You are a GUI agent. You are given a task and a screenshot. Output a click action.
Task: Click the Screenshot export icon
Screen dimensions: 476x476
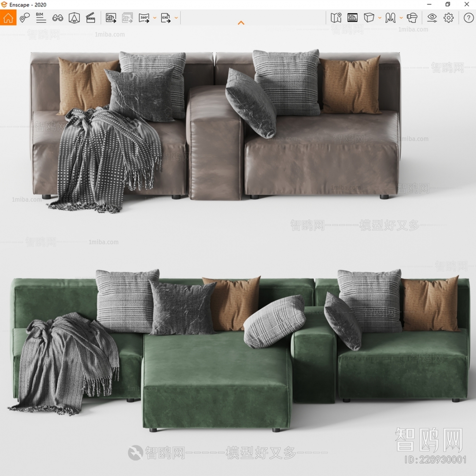[111, 18]
